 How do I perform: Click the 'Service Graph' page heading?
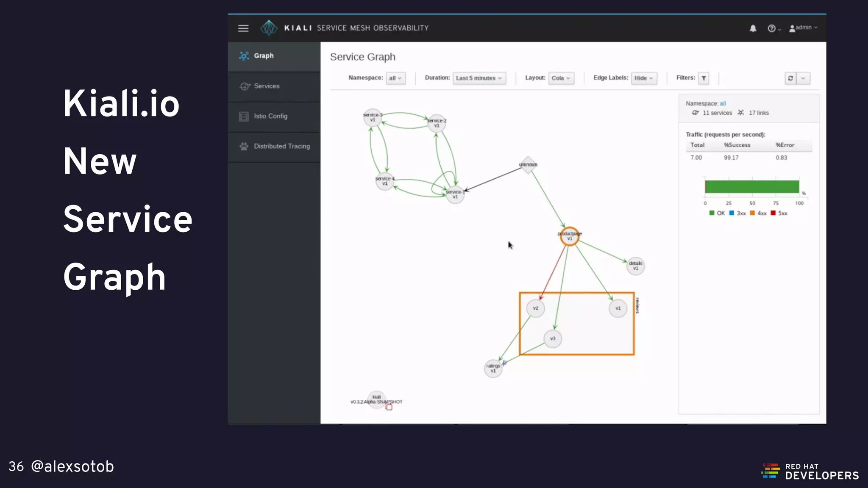362,57
